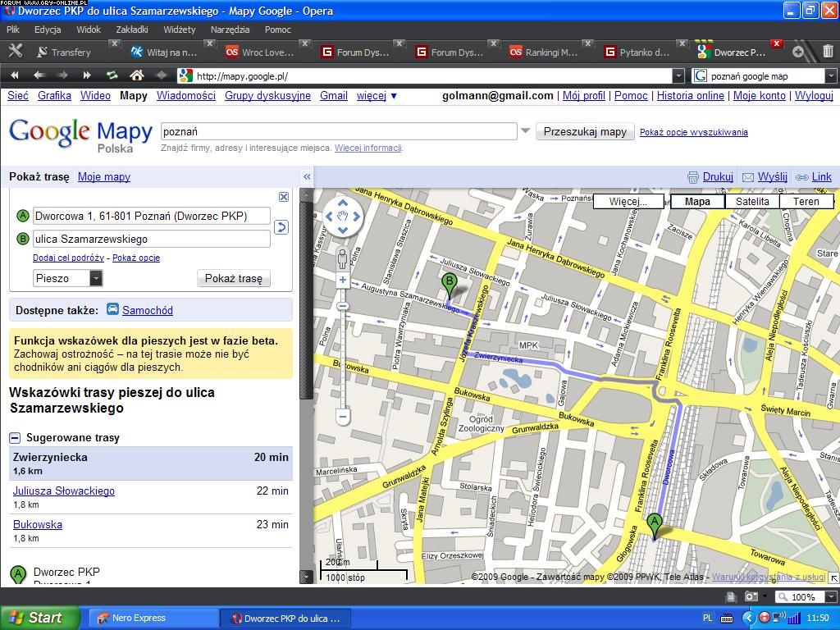Click the keyboard icon in the taskbar
Screen dimensions: 840x630
[727, 619]
